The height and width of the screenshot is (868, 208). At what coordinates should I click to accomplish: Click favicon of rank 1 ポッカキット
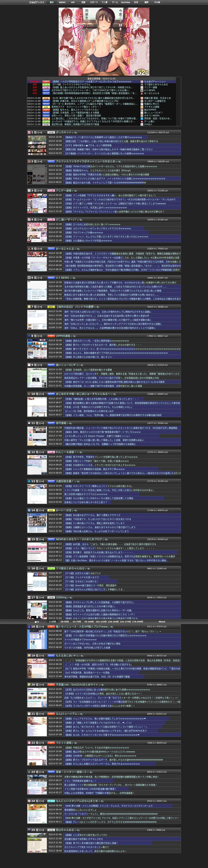tap(29, 132)
